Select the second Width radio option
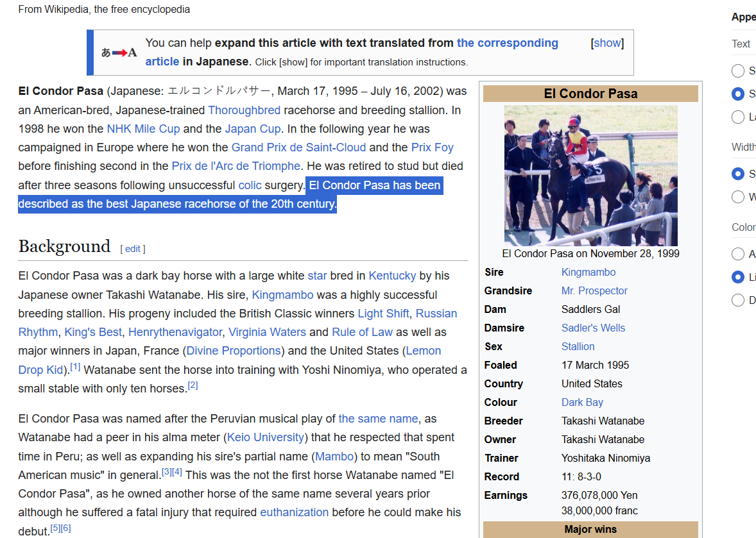This screenshot has height=538, width=756. [x=737, y=197]
